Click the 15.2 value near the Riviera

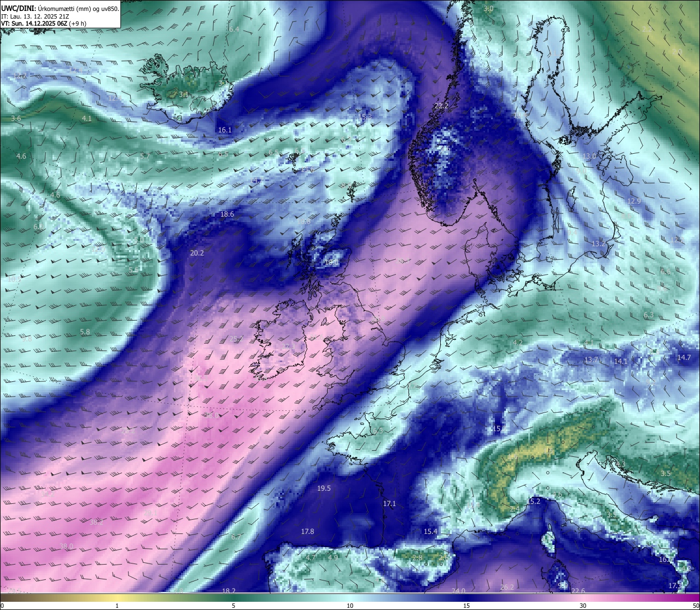click(x=533, y=502)
